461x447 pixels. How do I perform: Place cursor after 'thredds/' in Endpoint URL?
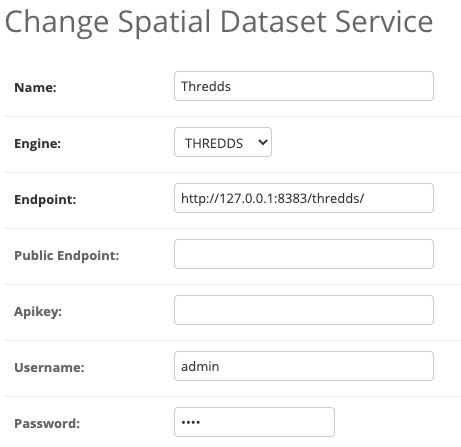(365, 198)
